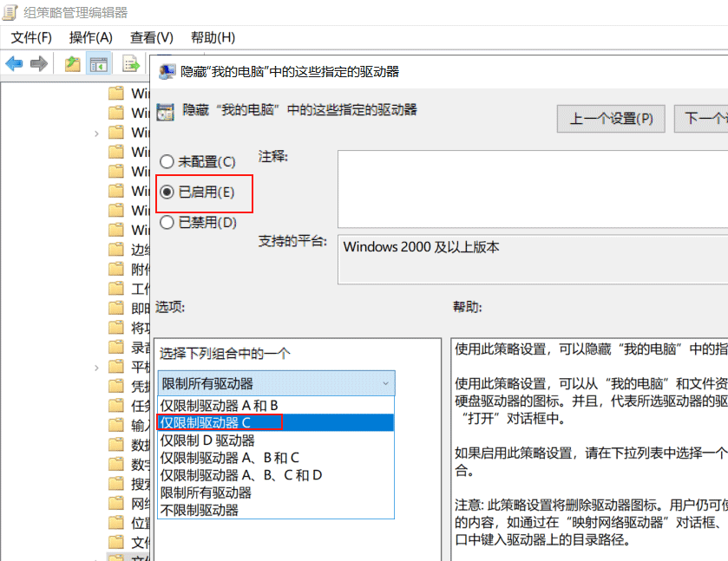Click the Group Policy Editor title bar icon
The width and height of the screenshot is (728, 561).
point(10,12)
